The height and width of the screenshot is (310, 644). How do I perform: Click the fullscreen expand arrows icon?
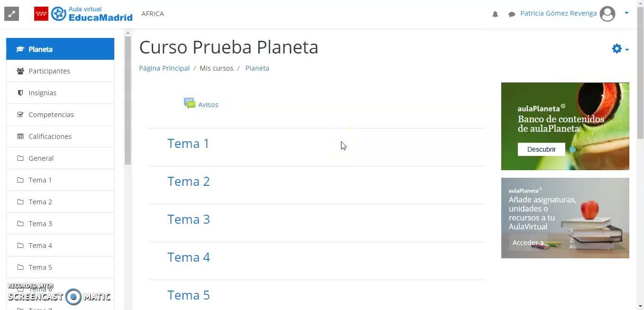[x=11, y=14]
